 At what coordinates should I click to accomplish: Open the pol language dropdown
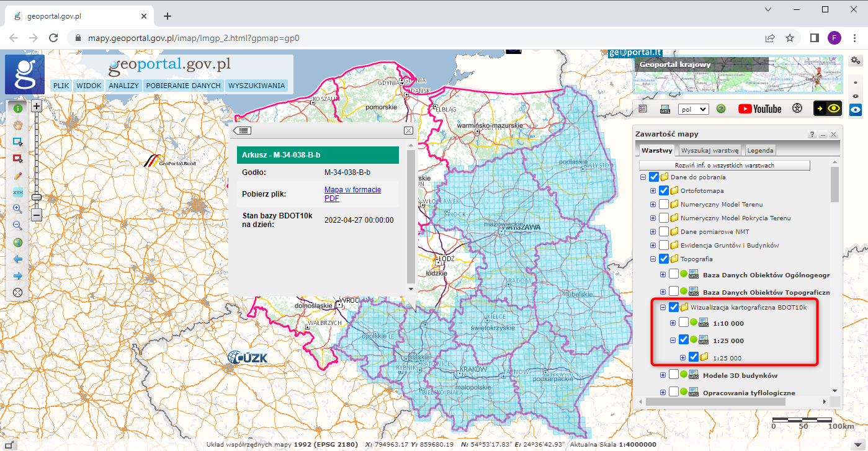point(692,109)
